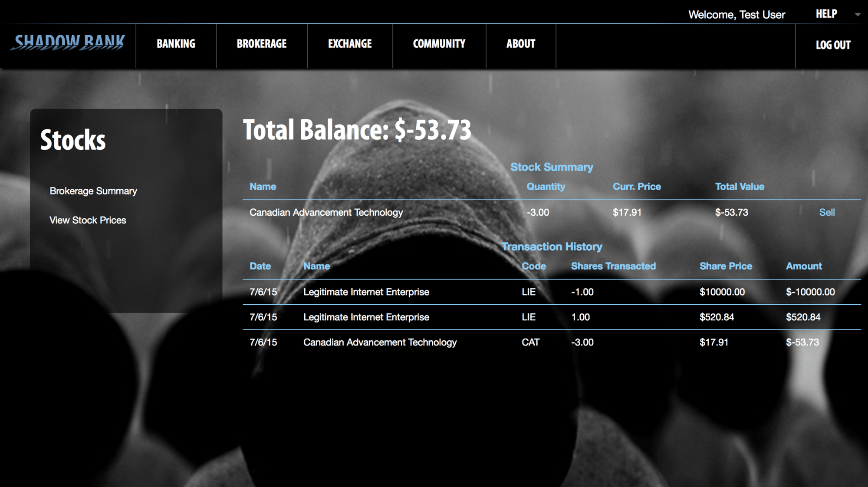This screenshot has height=487, width=868.
Task: Click the Amount column header
Action: [x=804, y=266]
